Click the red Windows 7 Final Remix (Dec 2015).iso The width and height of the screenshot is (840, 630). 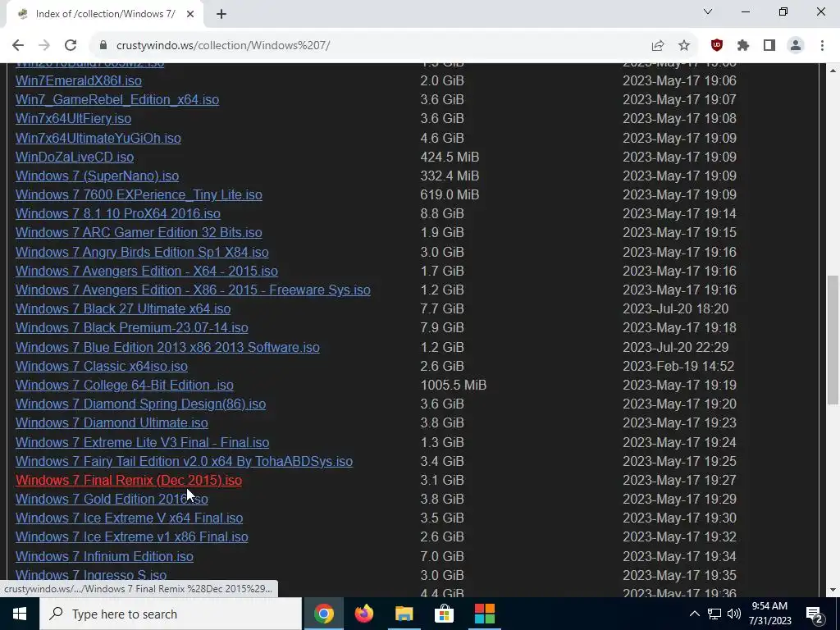pyautogui.click(x=129, y=480)
